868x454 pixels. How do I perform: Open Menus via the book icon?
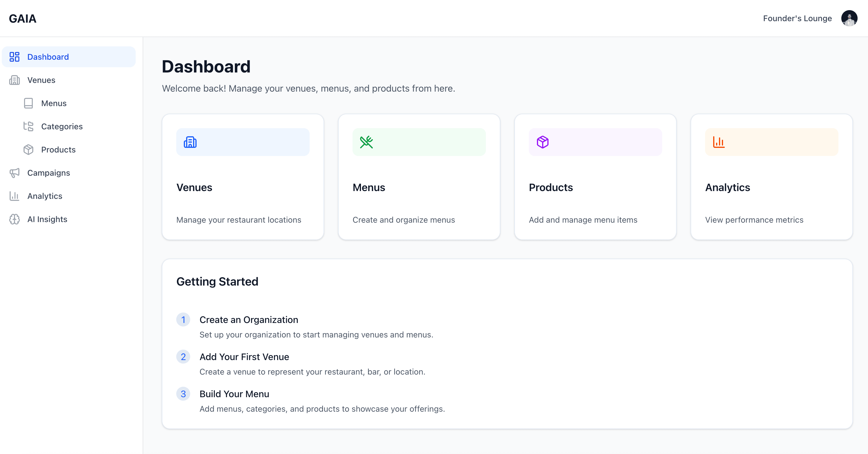pos(28,103)
